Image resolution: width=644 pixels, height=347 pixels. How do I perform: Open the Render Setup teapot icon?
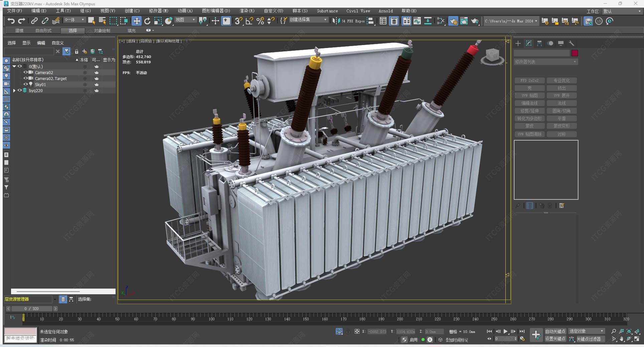coord(453,21)
